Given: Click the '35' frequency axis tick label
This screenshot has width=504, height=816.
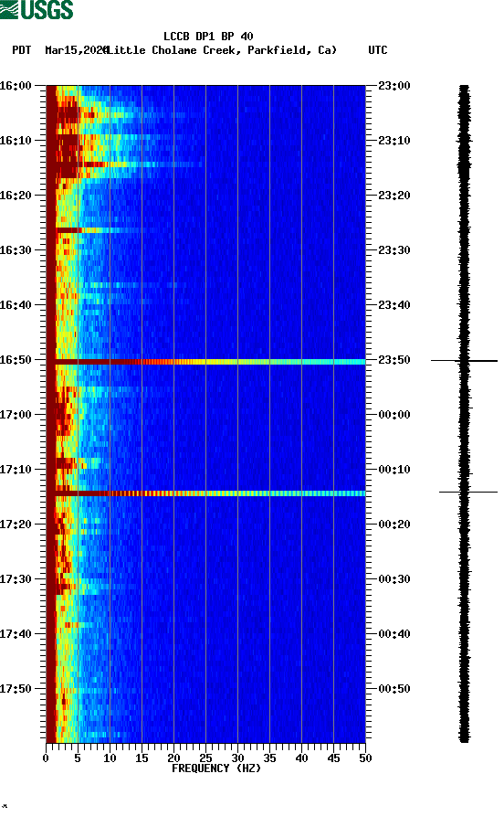Looking at the screenshot, I should tap(269, 758).
